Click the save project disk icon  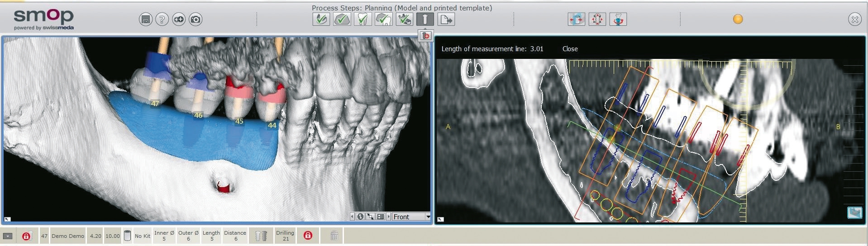145,19
